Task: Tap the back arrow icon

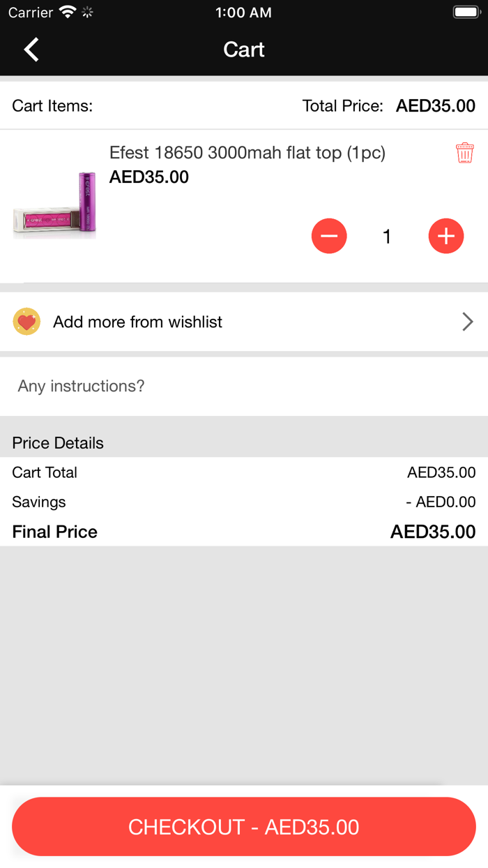Action: point(31,50)
